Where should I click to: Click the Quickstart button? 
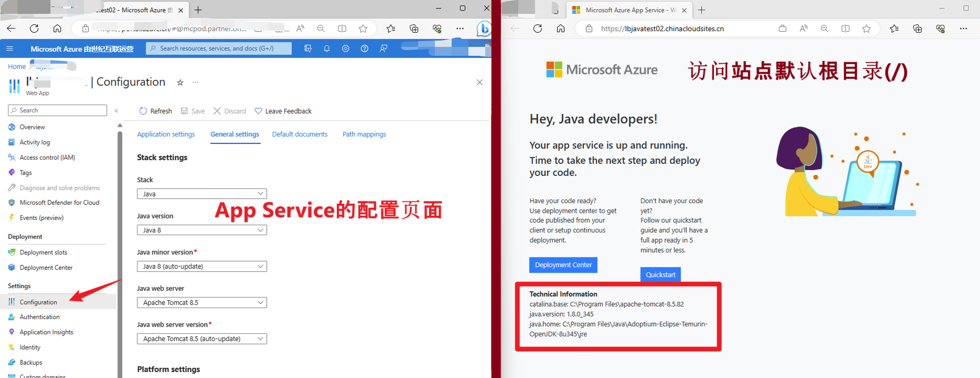tap(660, 274)
